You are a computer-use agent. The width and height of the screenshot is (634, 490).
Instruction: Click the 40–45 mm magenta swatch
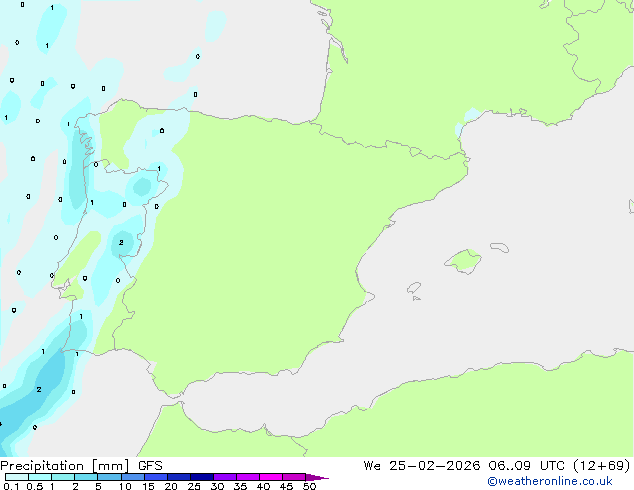271,477
